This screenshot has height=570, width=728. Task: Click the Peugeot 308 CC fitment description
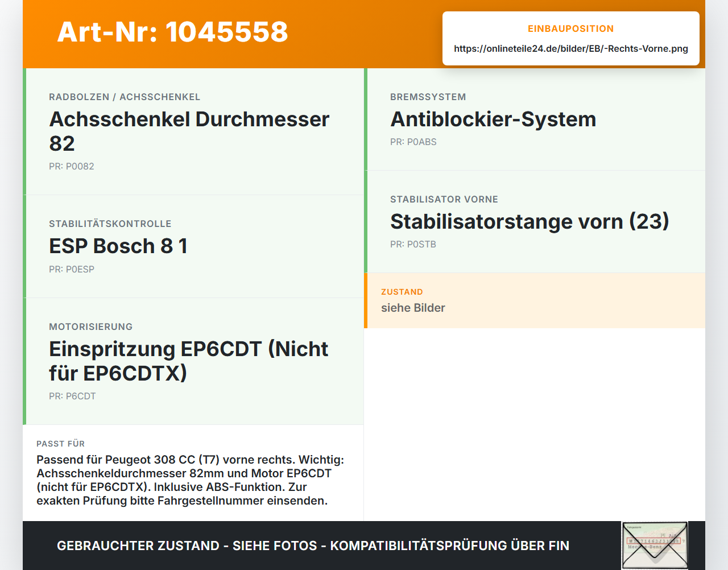point(191,481)
